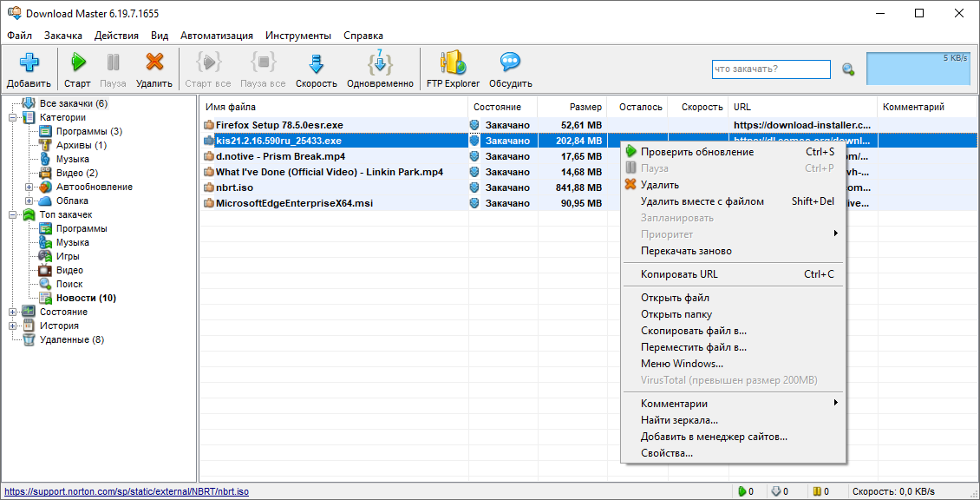The width and height of the screenshot is (980, 500).
Task: Choose Открыть папку in context menu
Action: point(732,314)
